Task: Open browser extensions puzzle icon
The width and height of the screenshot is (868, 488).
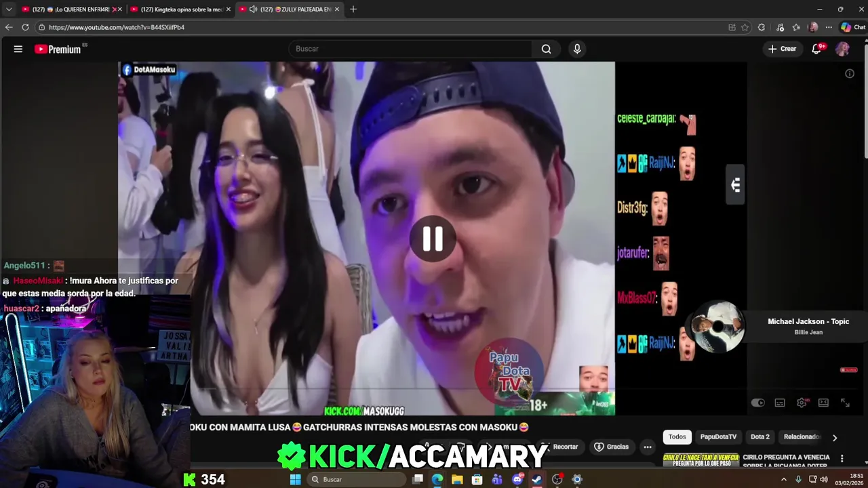Action: coord(762,27)
